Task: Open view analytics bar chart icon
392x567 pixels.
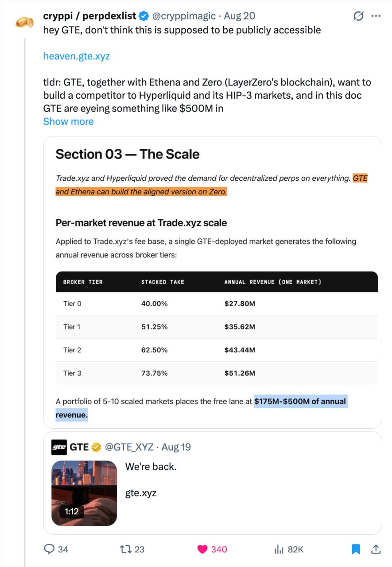Action: pyautogui.click(x=279, y=549)
